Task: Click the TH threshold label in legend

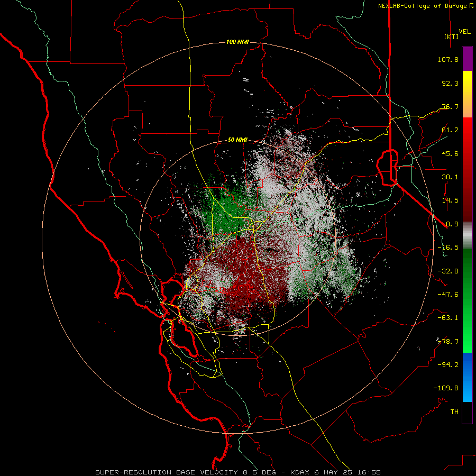Action: [x=454, y=412]
